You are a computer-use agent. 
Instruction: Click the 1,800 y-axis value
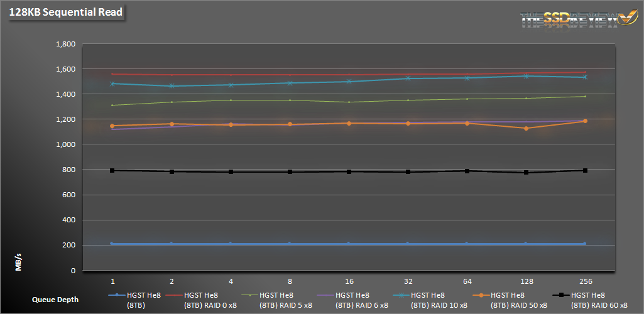click(x=66, y=44)
